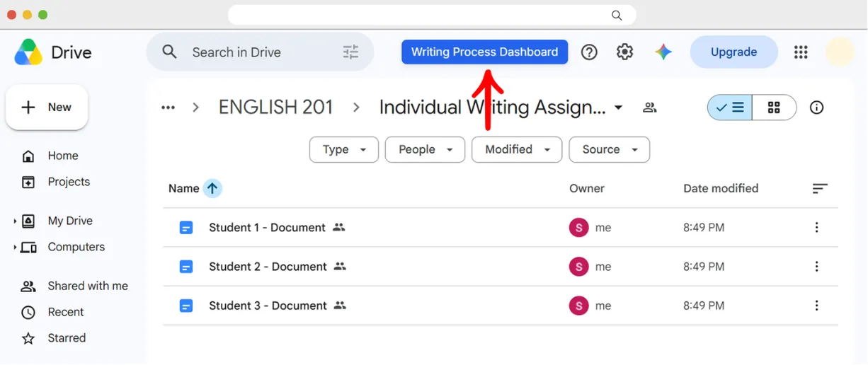Image resolution: width=868 pixels, height=365 pixels.
Task: Click the Upgrade button
Action: (x=733, y=52)
